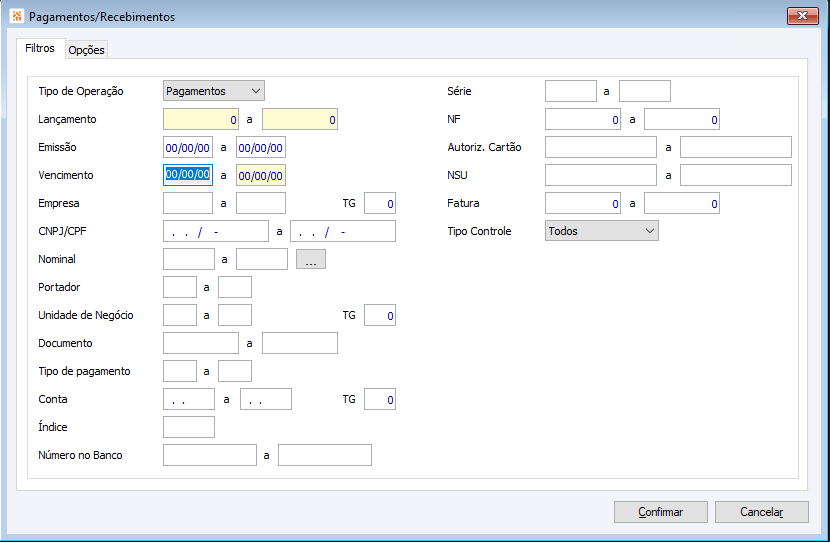This screenshot has width=830, height=542.
Task: Close the Pagamentos/Recebimentos window
Action: (x=803, y=16)
